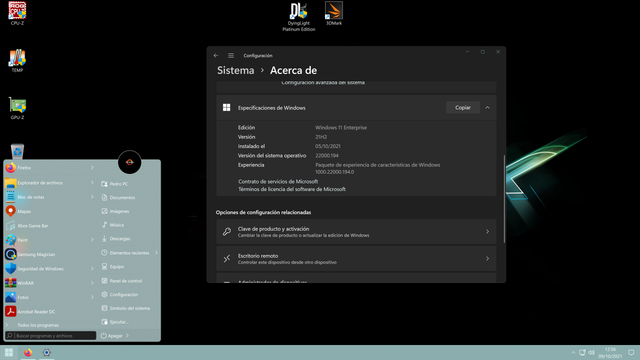Open Firefox from the taskbar
This screenshot has height=360, width=640.
click(x=28, y=352)
